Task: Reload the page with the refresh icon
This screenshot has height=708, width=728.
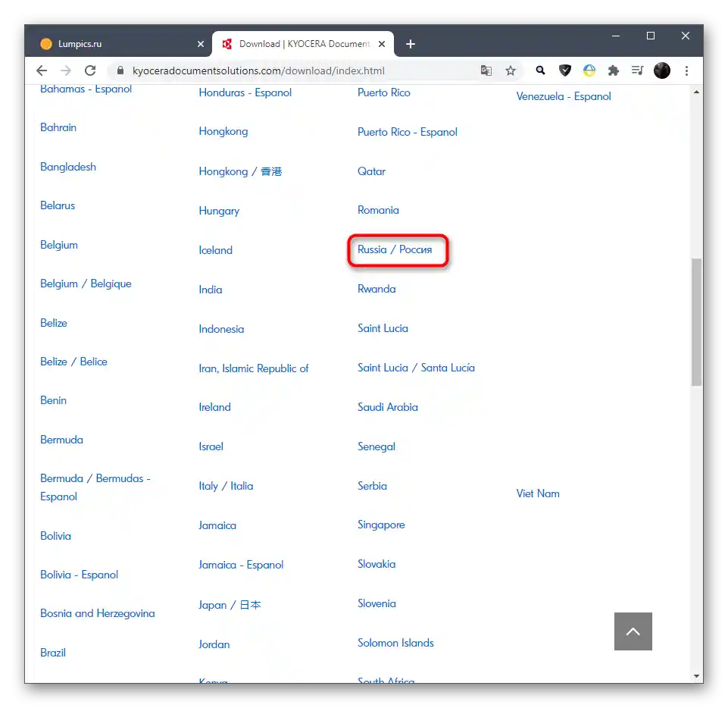Action: tap(90, 70)
